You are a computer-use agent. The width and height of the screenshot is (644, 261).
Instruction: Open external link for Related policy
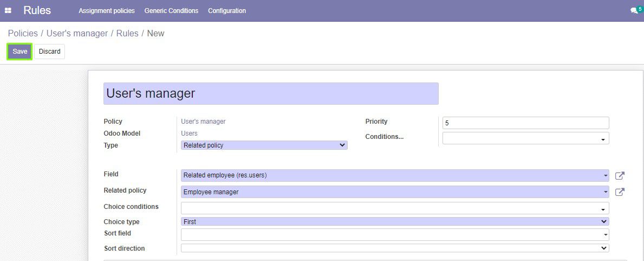[x=620, y=192]
